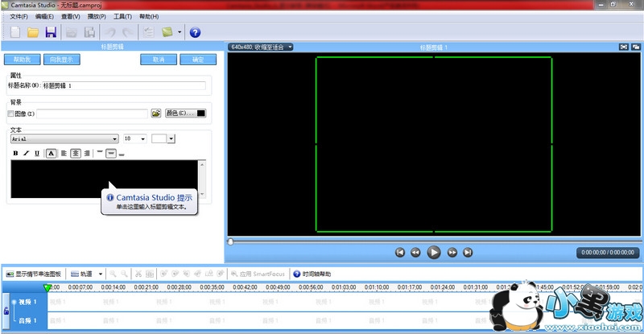Click the blue help question mark icon
644x334 pixels.
194,32
